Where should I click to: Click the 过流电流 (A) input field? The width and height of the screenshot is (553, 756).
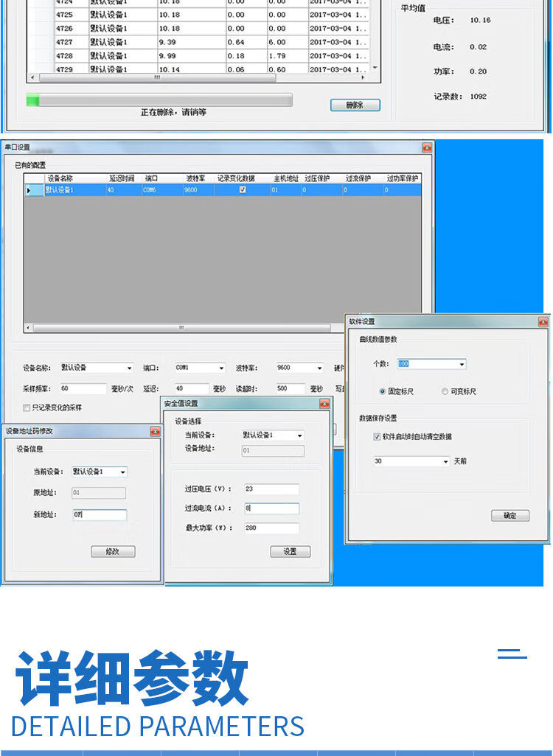coord(271,508)
